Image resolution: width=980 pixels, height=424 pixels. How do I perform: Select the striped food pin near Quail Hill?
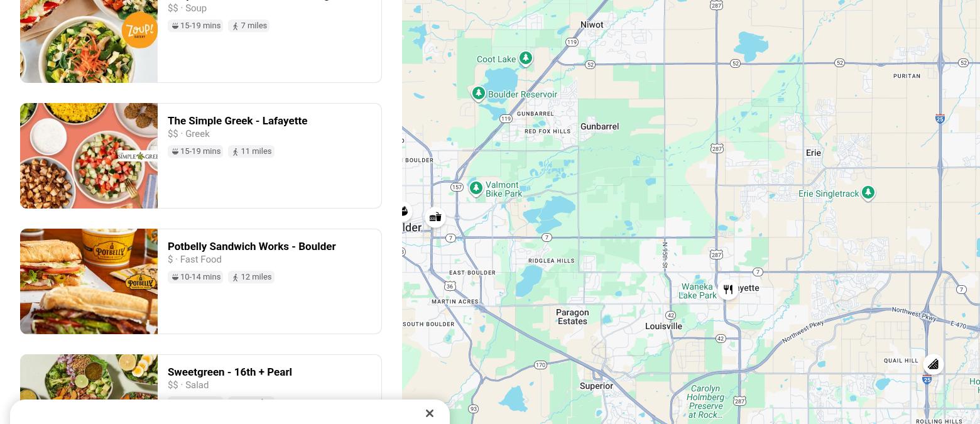933,364
